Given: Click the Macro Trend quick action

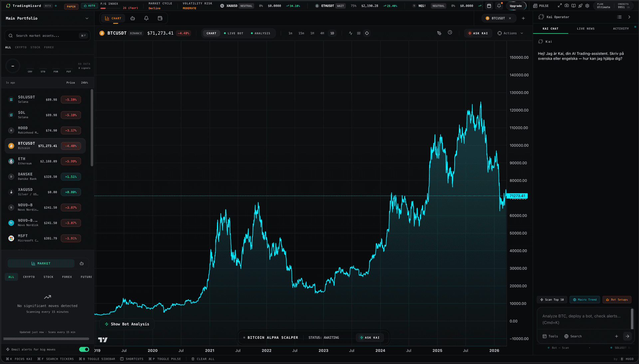Looking at the screenshot, I should point(584,300).
